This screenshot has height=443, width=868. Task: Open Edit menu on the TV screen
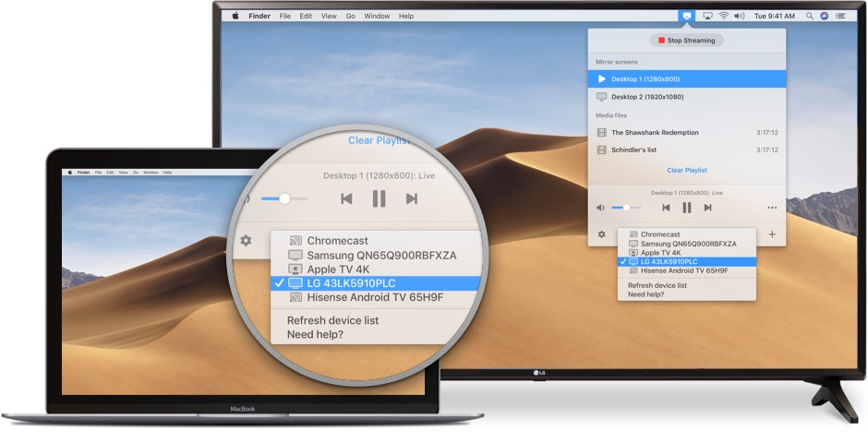click(x=306, y=16)
